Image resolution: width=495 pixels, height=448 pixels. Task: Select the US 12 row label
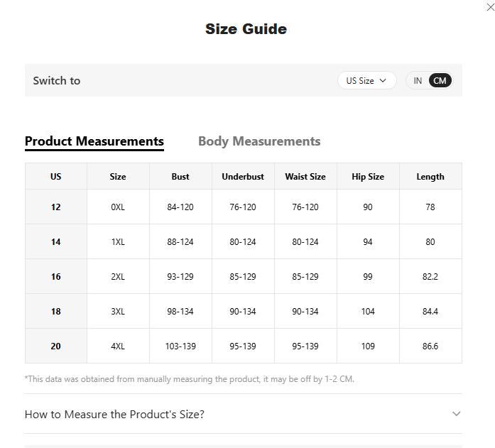(56, 207)
